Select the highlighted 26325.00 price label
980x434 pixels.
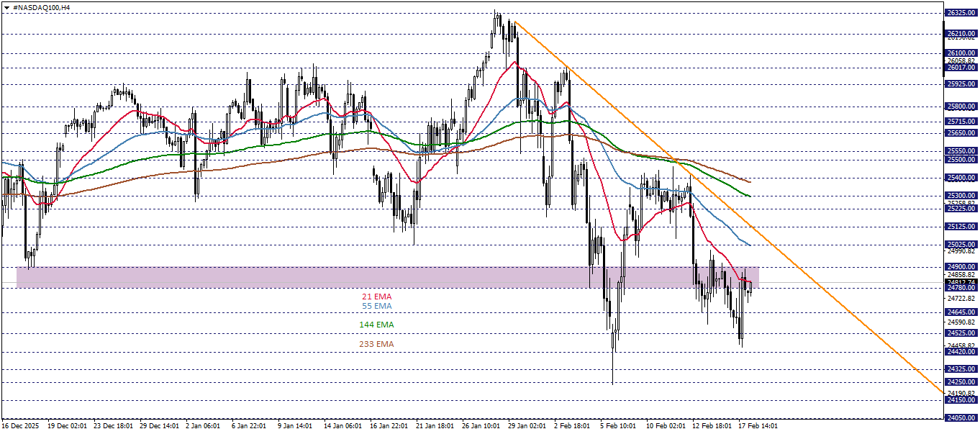[x=961, y=12]
